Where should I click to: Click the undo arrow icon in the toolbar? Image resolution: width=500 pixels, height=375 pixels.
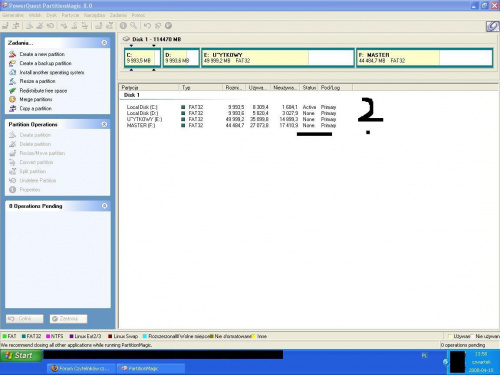[x=148, y=26]
